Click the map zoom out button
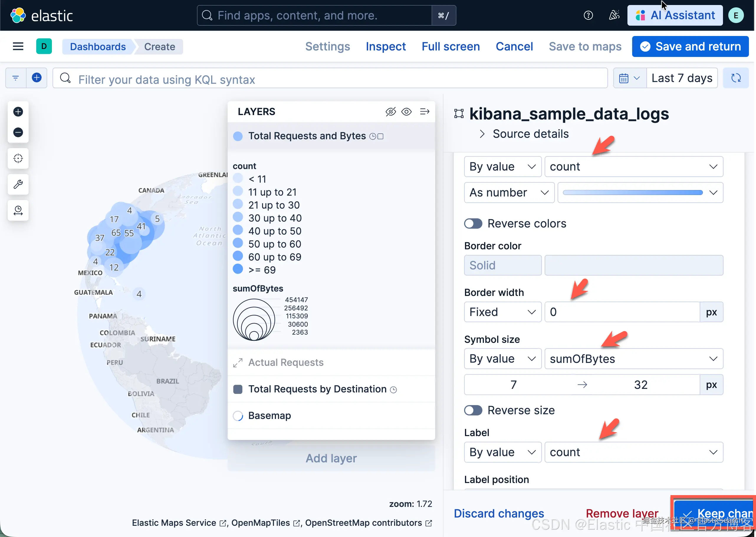Viewport: 756px width, 537px height. [18, 132]
